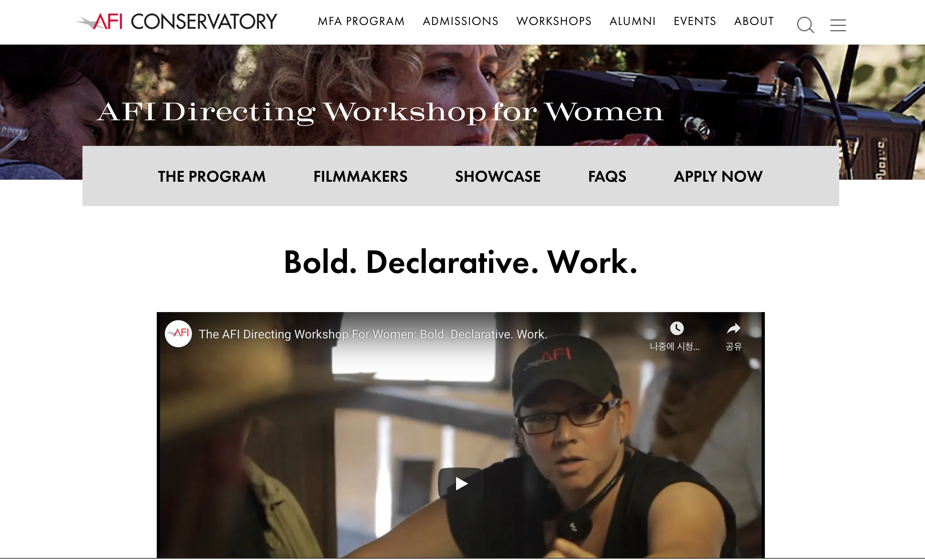Click the Apply Now link
The height and width of the screenshot is (560, 925).
(x=718, y=176)
